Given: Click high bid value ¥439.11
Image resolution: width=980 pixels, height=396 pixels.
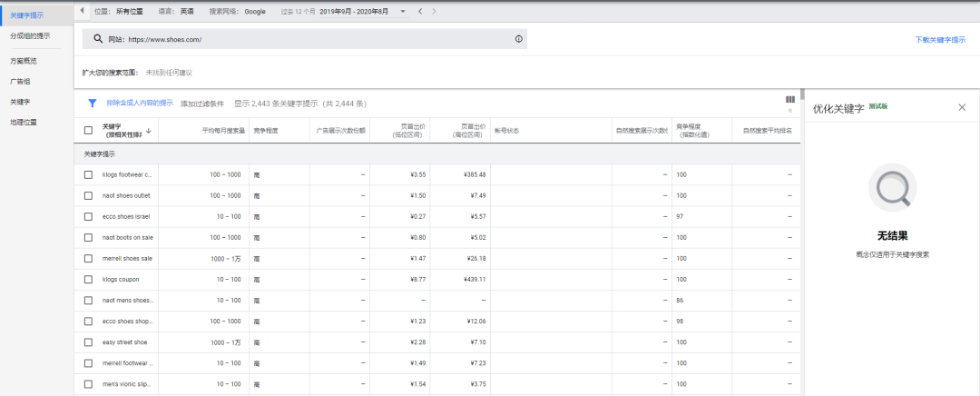Looking at the screenshot, I should 475,280.
